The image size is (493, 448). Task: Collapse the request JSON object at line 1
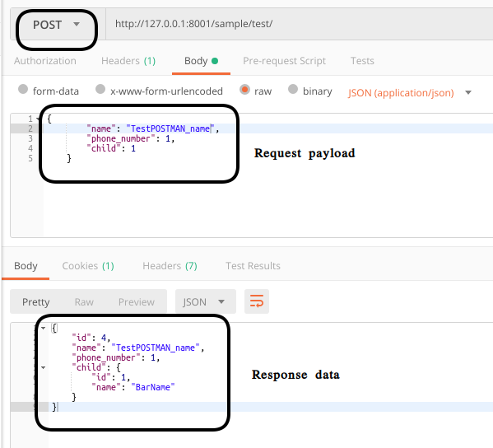(38, 119)
